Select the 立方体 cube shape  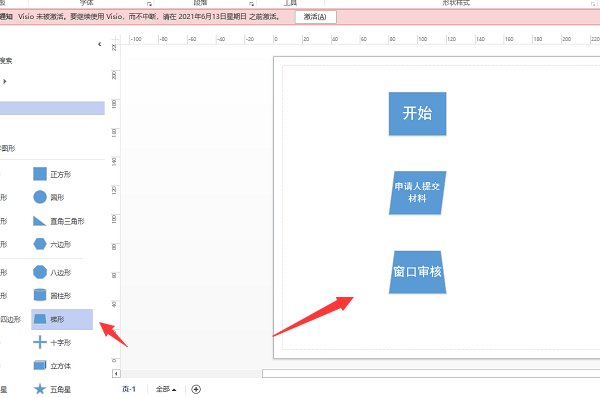[x=52, y=366]
